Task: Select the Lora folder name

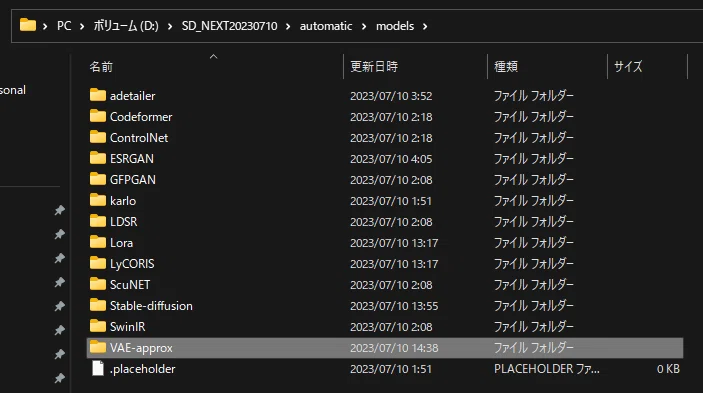Action: 122,242
